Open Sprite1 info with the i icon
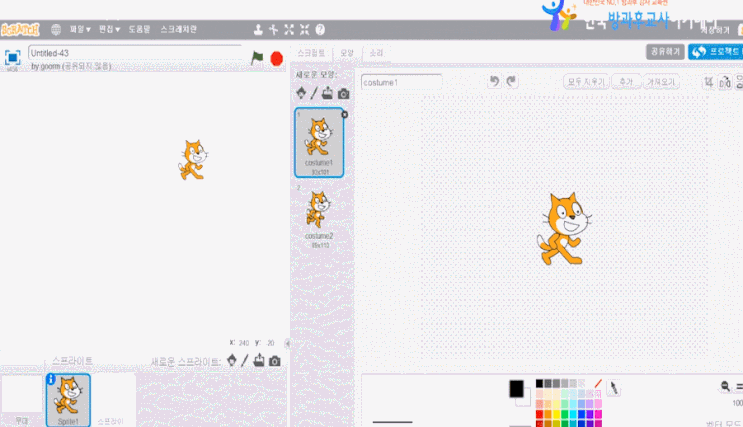 (x=51, y=379)
